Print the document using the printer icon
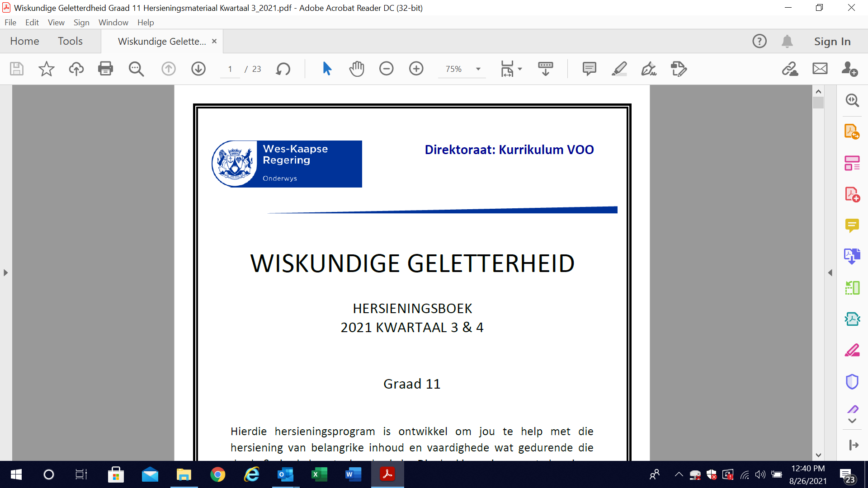This screenshot has width=868, height=488. click(x=105, y=69)
